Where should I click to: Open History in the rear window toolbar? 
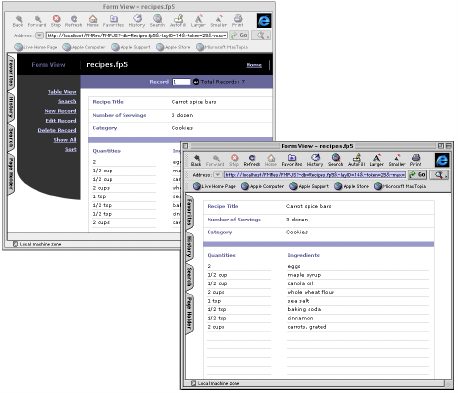tap(137, 21)
